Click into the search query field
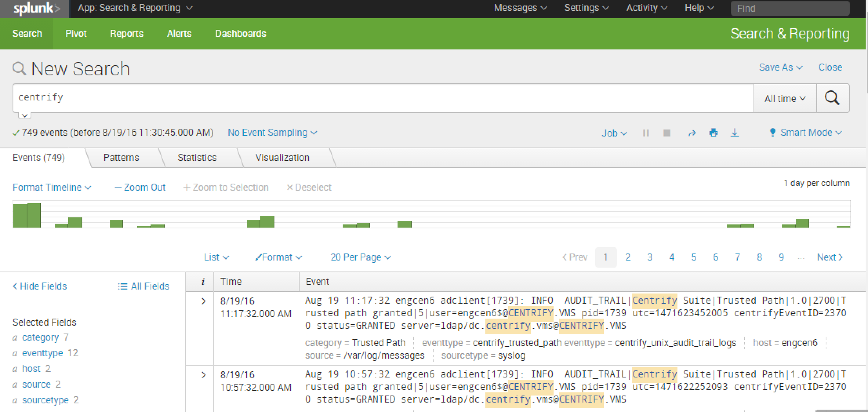Viewport: 868px width, 412px height. click(x=383, y=98)
